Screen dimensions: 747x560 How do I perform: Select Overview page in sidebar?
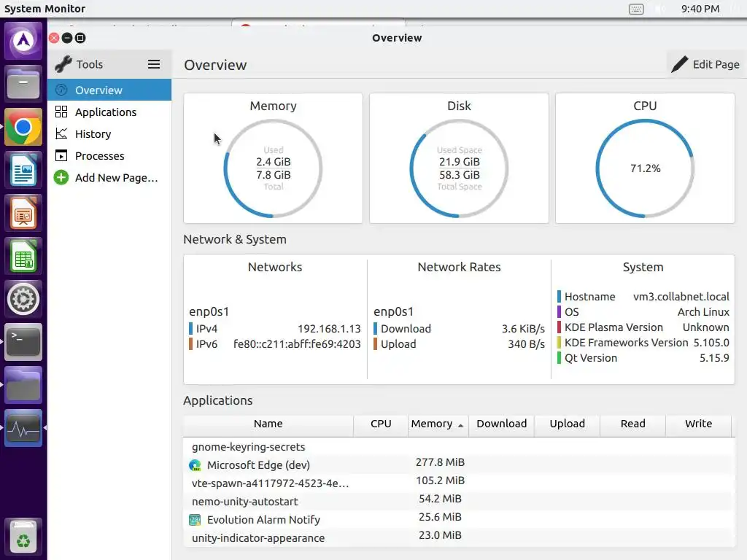coord(109,90)
